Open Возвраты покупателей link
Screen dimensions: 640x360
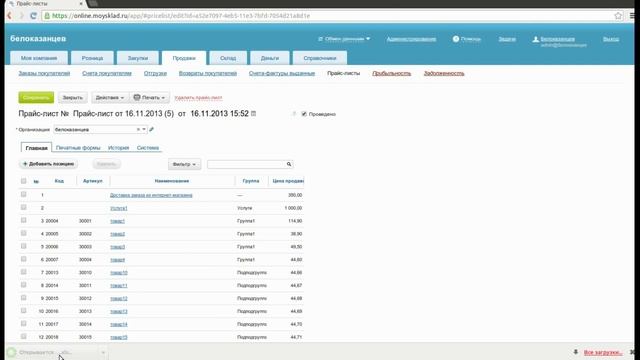click(x=208, y=73)
